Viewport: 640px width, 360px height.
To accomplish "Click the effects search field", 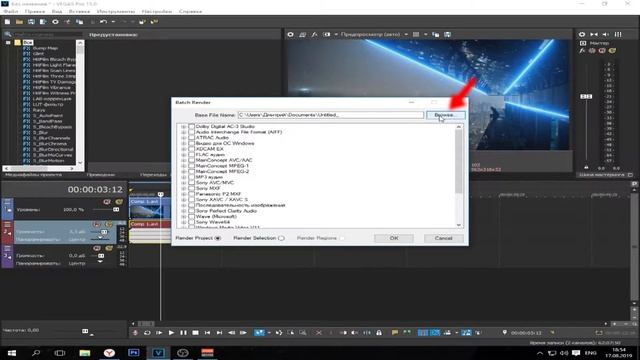I will point(47,35).
